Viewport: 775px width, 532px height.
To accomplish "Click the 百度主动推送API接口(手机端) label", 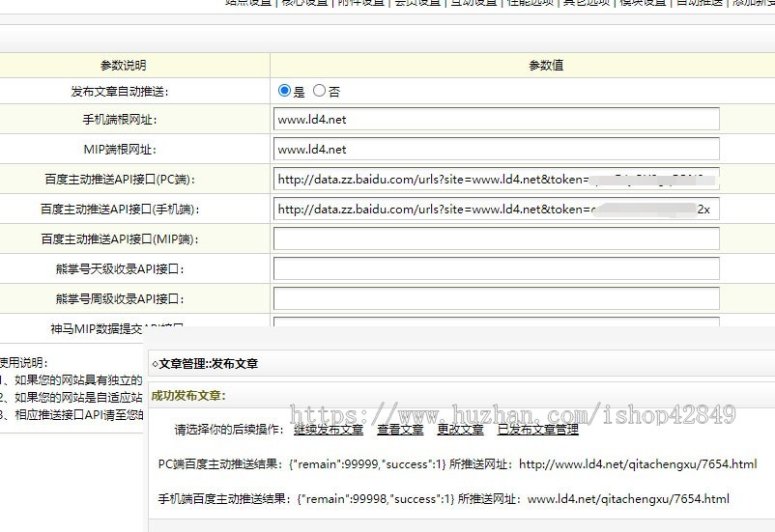I will 120,210.
